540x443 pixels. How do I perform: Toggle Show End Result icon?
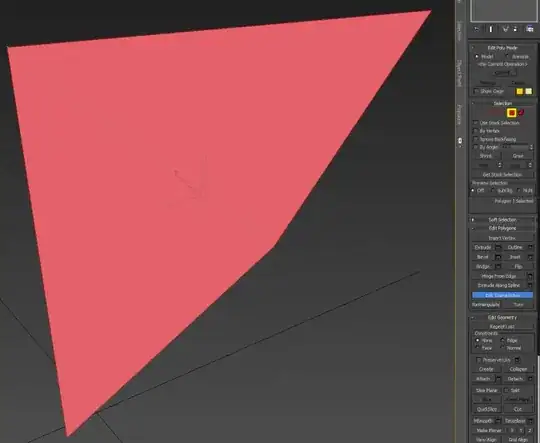pos(491,30)
